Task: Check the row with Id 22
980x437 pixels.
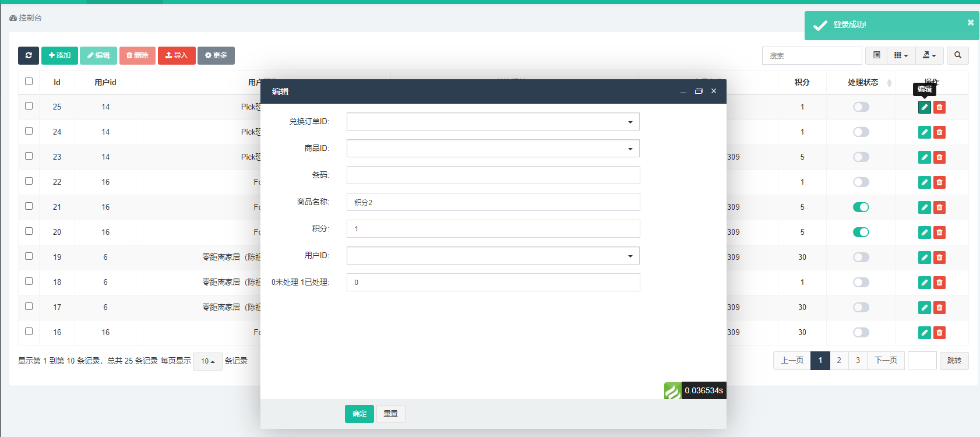Action: pos(29,181)
